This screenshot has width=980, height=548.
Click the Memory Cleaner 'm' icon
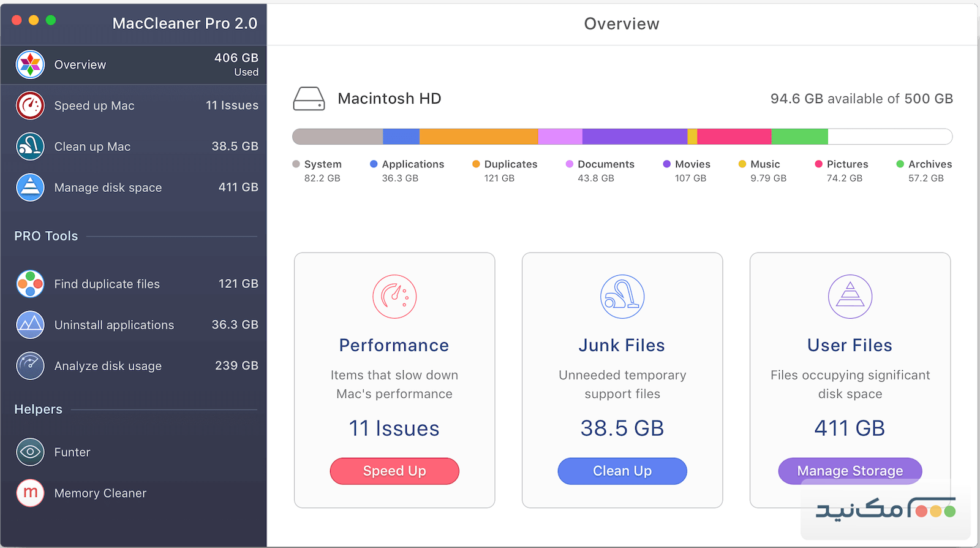(30, 493)
